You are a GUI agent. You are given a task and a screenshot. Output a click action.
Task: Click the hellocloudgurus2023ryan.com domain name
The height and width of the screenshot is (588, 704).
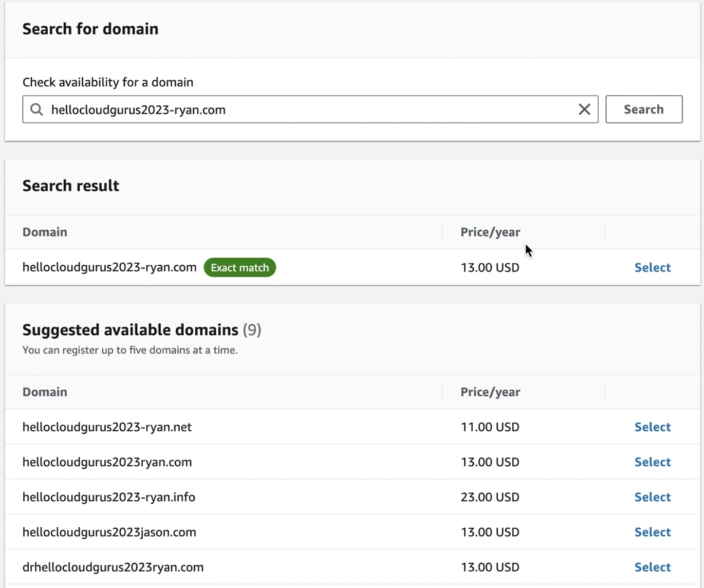[x=107, y=462]
